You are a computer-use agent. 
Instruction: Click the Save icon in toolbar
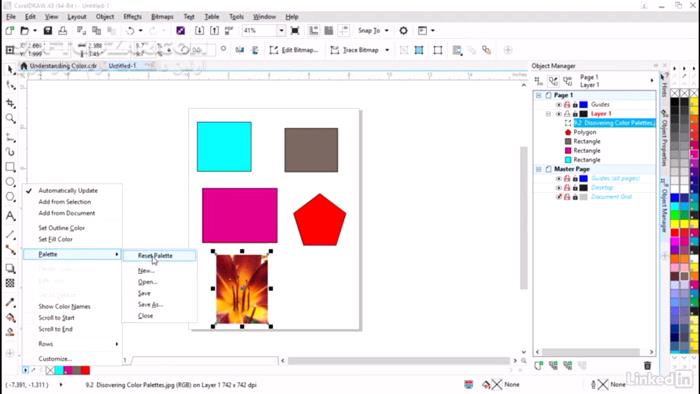(48, 30)
